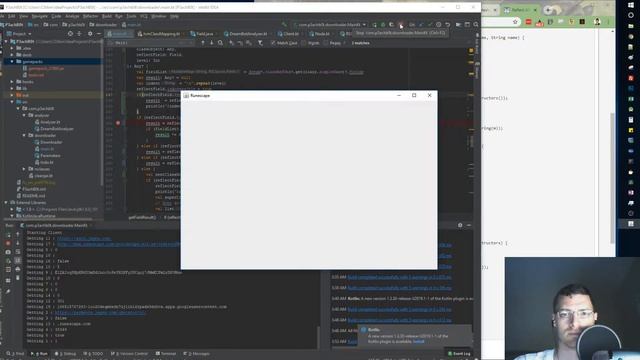This screenshot has width=640, height=360.
Task: Click Previous Occurrence up arrow in find bar
Action: (203, 43)
